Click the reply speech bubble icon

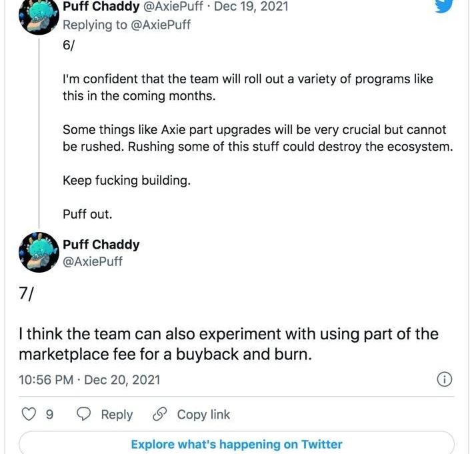(83, 414)
